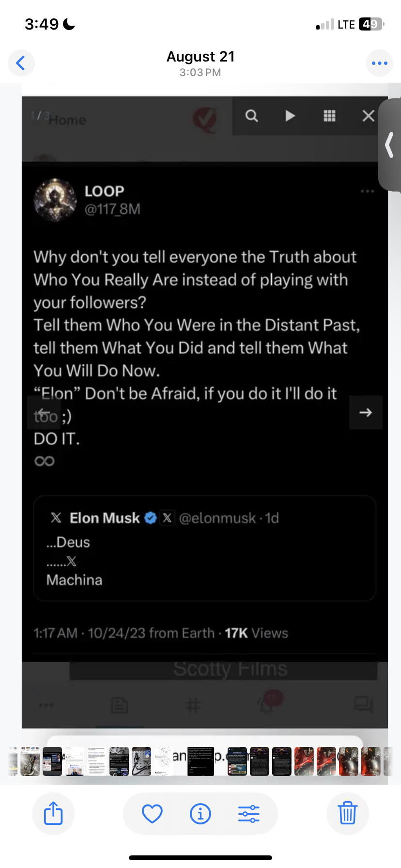Open the three-dot more options menu

[x=379, y=63]
